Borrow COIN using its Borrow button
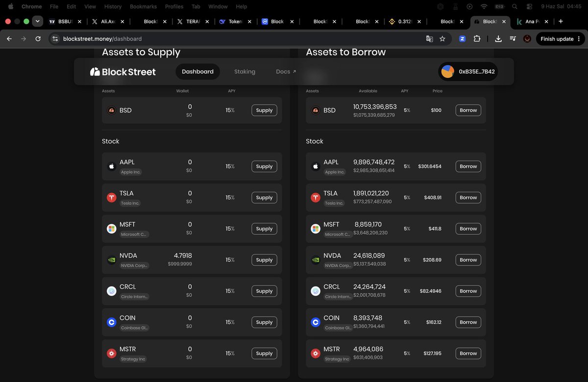This screenshot has height=382, width=588. pyautogui.click(x=468, y=322)
